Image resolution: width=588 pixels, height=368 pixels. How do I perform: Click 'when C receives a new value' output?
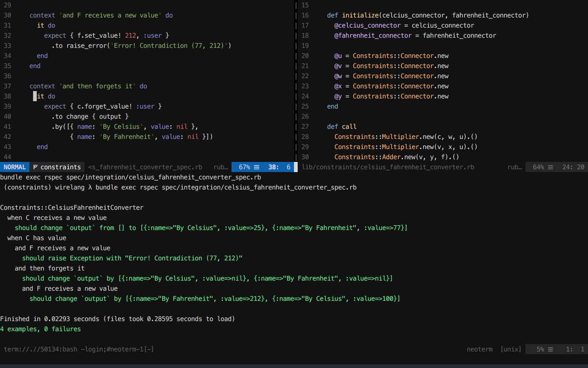[x=57, y=217]
